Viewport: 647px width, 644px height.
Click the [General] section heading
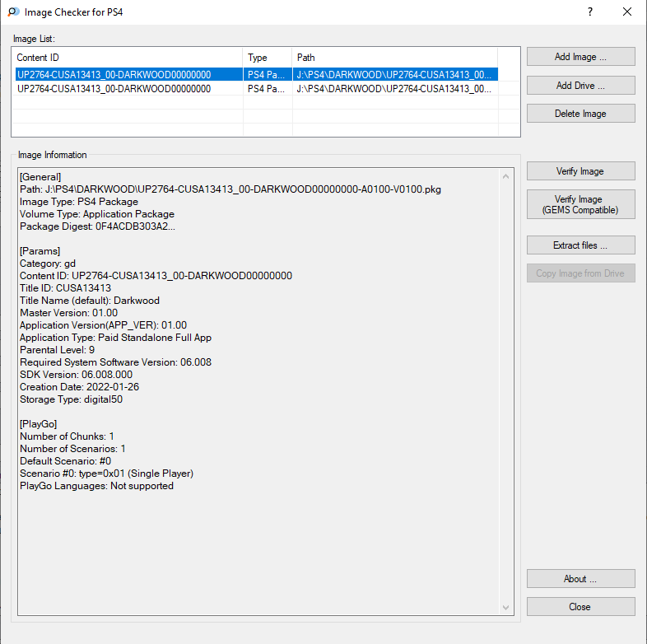[x=40, y=177]
